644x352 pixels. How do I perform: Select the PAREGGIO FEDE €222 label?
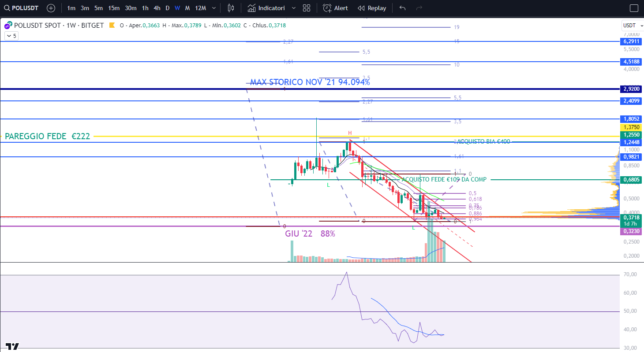pos(47,137)
